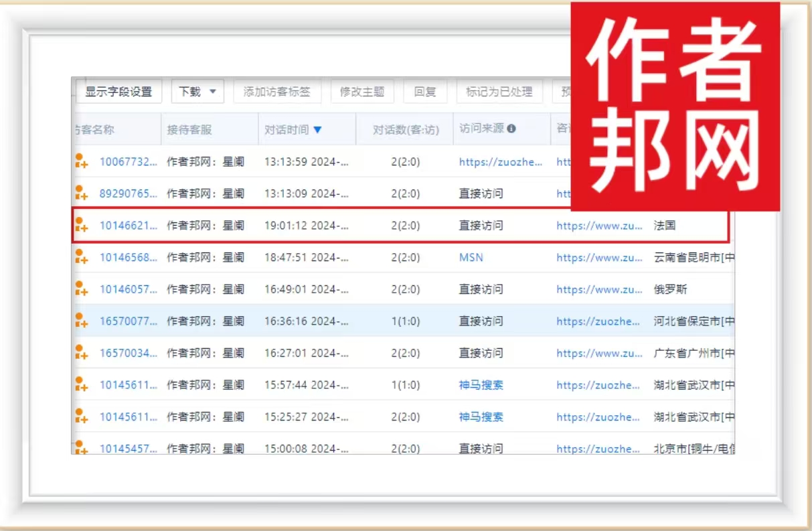Click the 显示字段设置 button
Screen dimensions: 812x531
118,92
